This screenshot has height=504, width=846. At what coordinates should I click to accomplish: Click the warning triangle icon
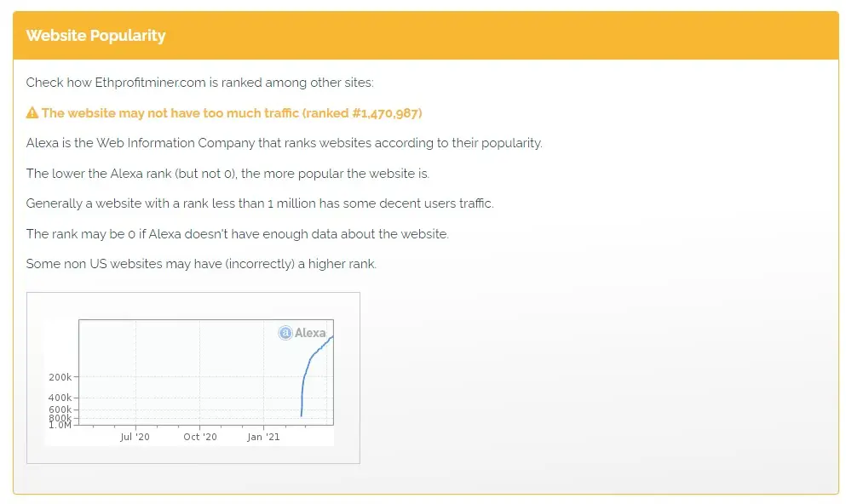click(x=32, y=112)
